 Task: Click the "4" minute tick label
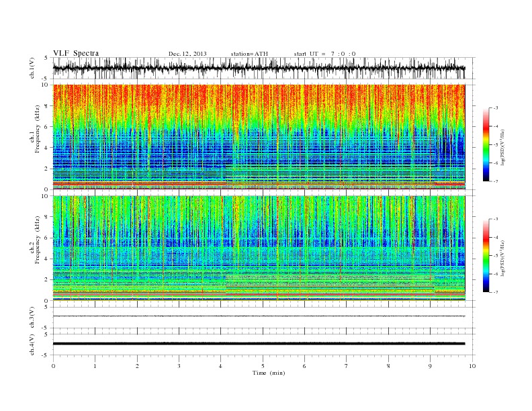coord(221,366)
